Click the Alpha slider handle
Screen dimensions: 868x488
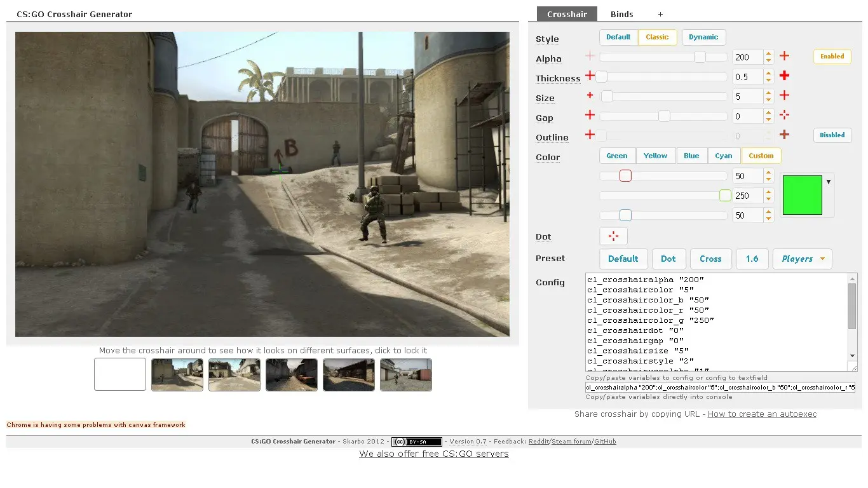point(700,57)
